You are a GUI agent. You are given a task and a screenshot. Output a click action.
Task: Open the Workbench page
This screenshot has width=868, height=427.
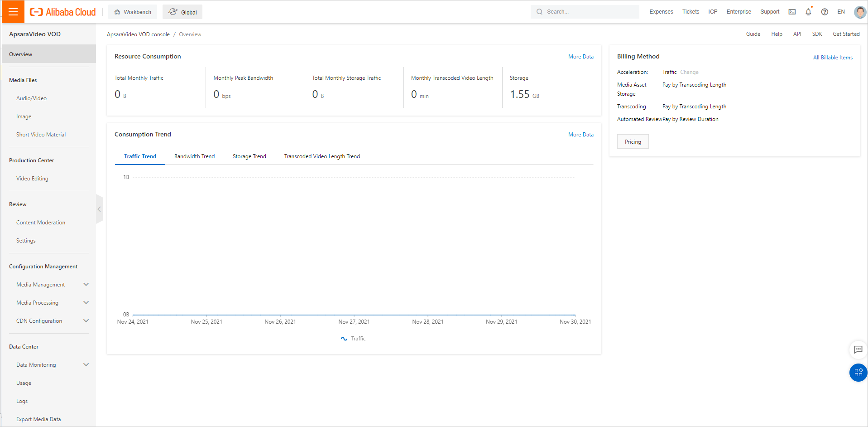click(x=133, y=12)
